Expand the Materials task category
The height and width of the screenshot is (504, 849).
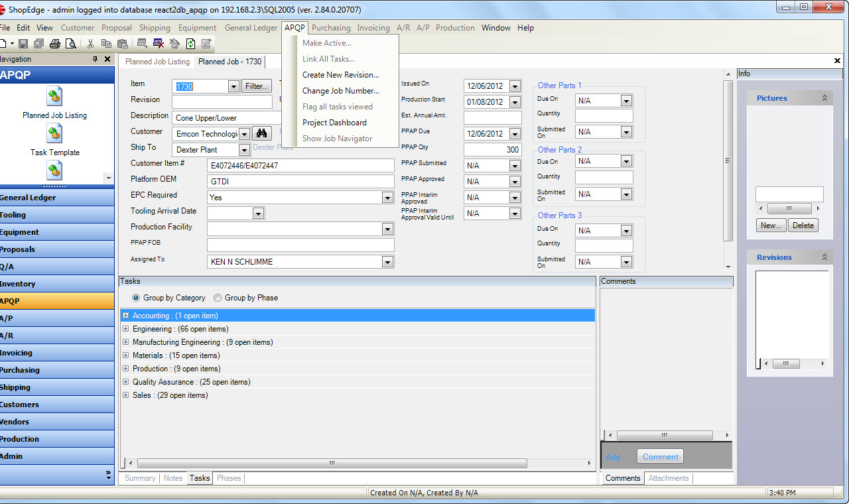coord(126,355)
